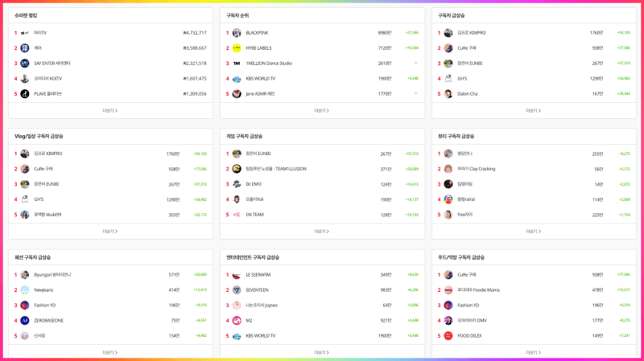Click the Vlog/일상 구독자 급상승 card title
This screenshot has width=644, height=361.
tap(39, 136)
